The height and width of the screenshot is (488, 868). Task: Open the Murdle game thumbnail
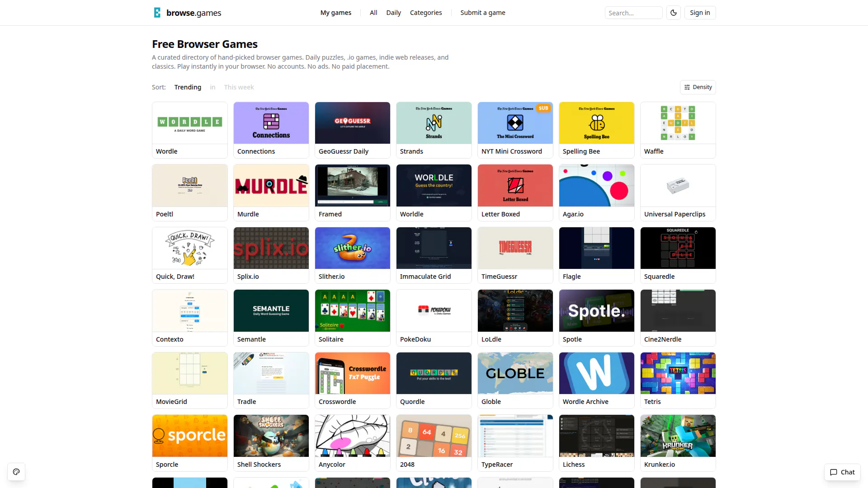[x=271, y=186]
